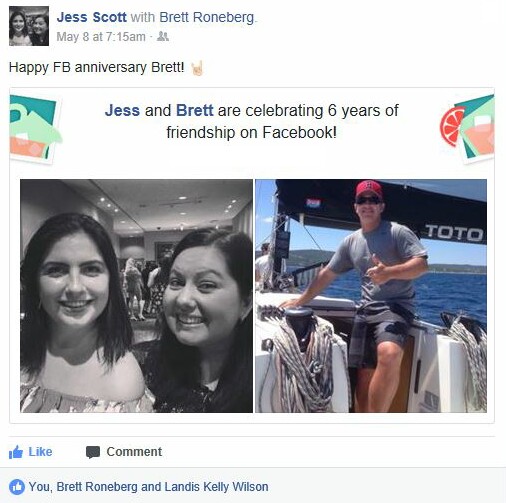Open Jess Scott's profile name link
This screenshot has height=503, width=506.
point(91,17)
